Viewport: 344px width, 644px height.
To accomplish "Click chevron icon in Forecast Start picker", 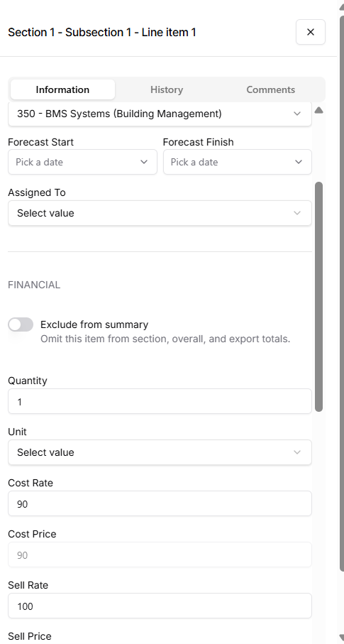I will pos(144,162).
